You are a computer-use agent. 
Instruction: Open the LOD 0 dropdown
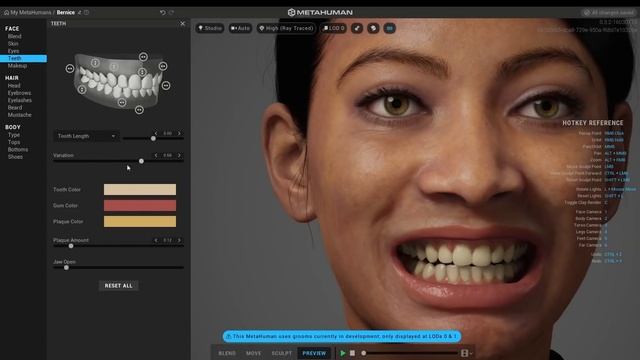[x=334, y=28]
